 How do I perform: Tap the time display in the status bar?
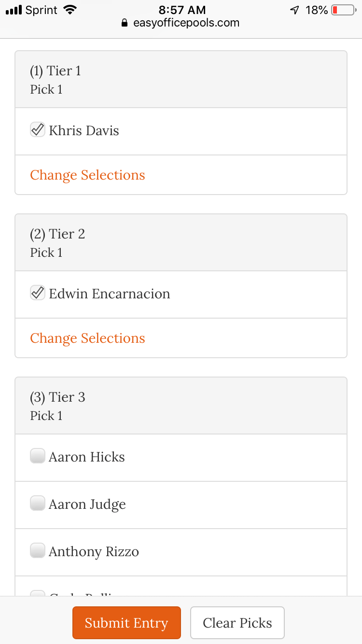[181, 10]
